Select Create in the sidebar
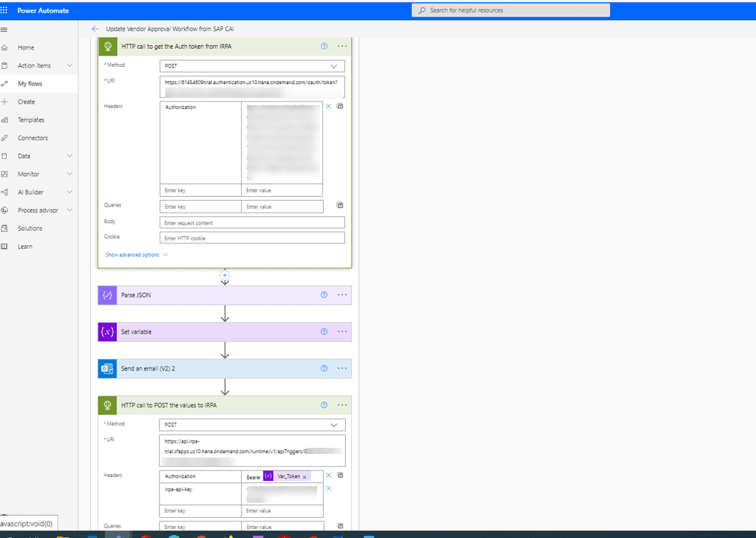756x538 pixels. pyautogui.click(x=26, y=101)
